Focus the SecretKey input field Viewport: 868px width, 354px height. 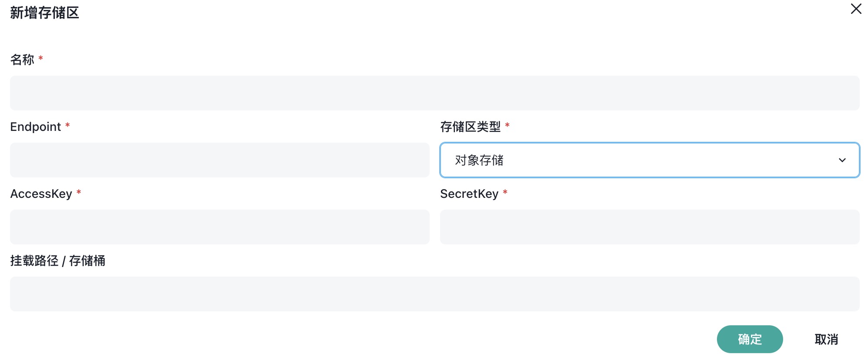click(x=649, y=227)
